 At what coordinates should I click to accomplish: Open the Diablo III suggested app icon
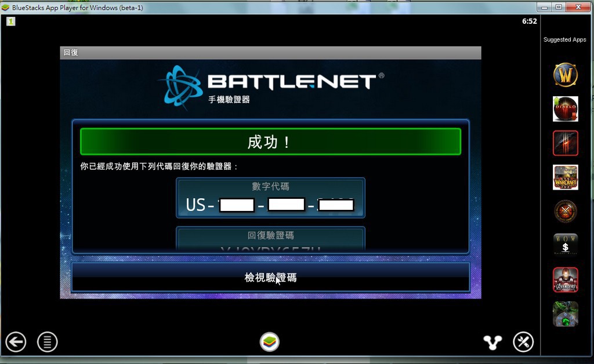(565, 143)
